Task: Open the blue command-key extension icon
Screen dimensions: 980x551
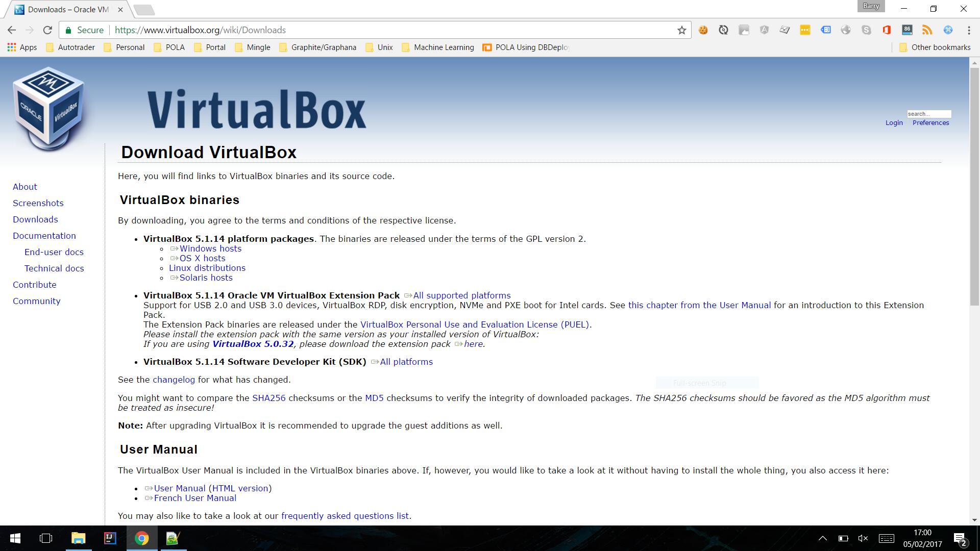Action: pos(948,30)
